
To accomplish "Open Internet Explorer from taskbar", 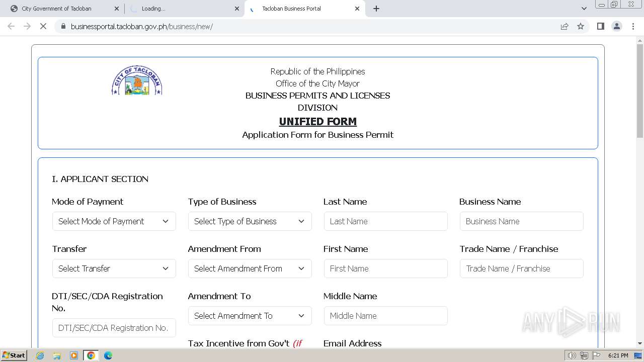I will coord(40,355).
